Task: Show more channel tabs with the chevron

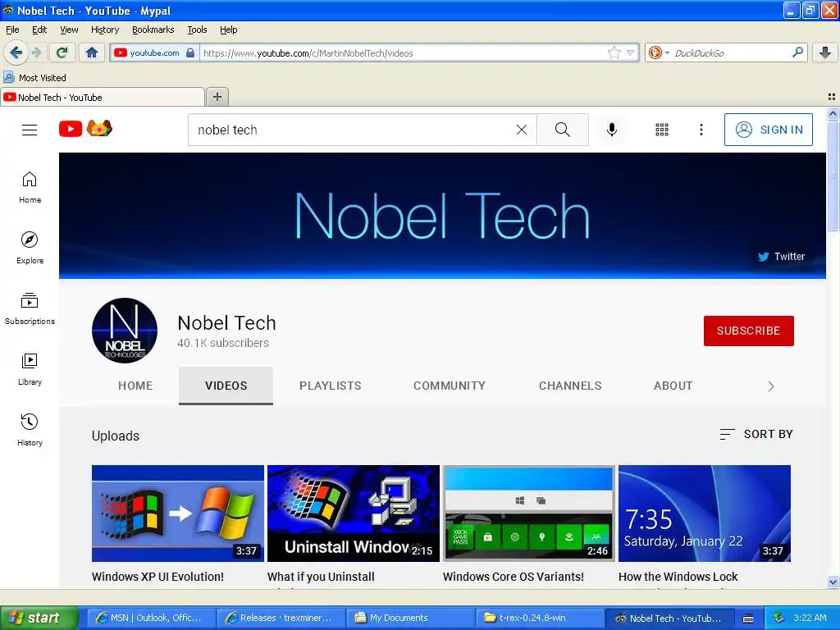Action: [770, 386]
